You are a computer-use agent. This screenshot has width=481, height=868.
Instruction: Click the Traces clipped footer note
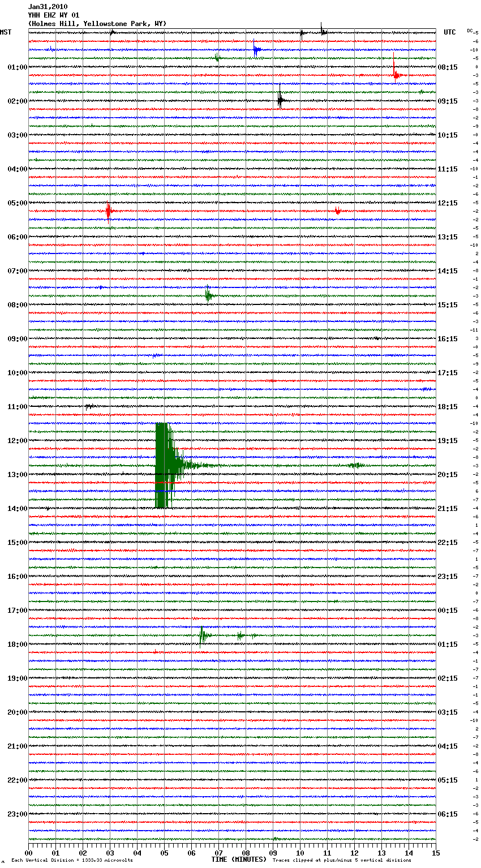(342, 860)
